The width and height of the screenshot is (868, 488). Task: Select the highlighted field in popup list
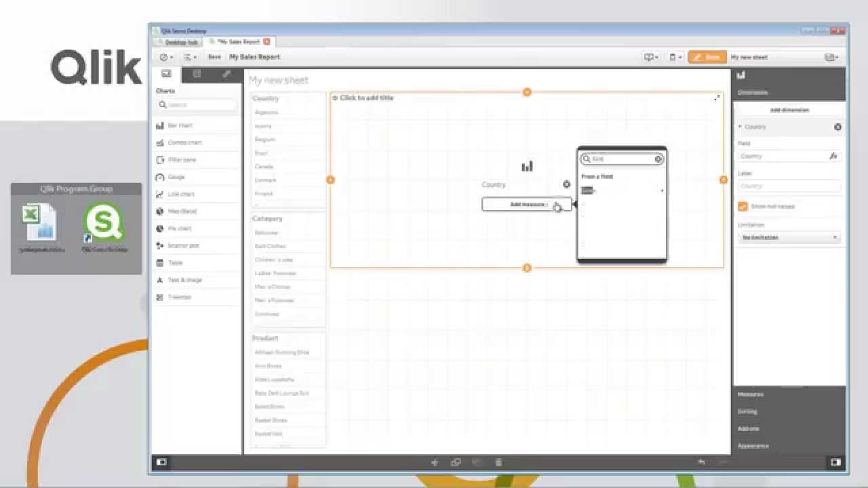coord(622,191)
